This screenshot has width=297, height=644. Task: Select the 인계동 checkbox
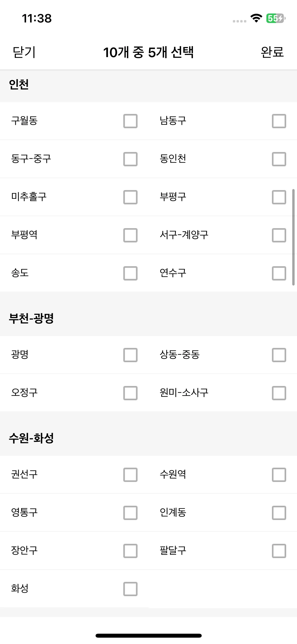279,513
